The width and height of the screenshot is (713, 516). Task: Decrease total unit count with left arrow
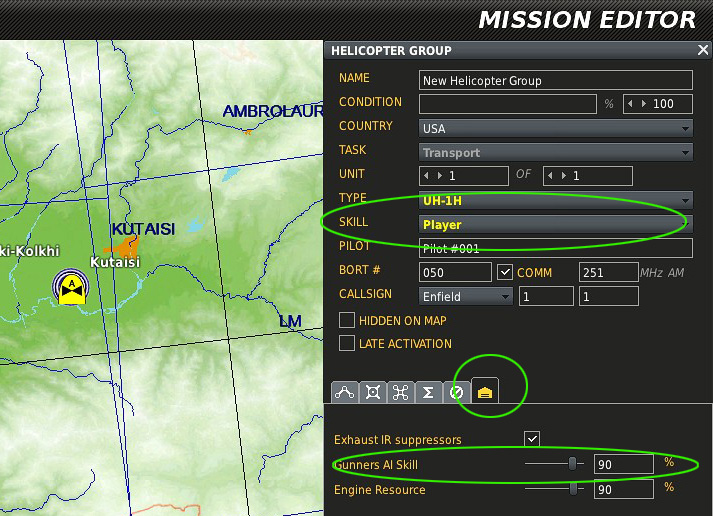[x=550, y=175]
